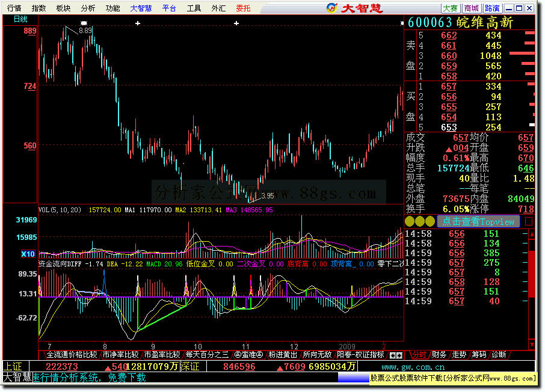Click sell level 3 price 660
Image resolution: width=545 pixels, height=392 pixels.
pyautogui.click(x=449, y=56)
